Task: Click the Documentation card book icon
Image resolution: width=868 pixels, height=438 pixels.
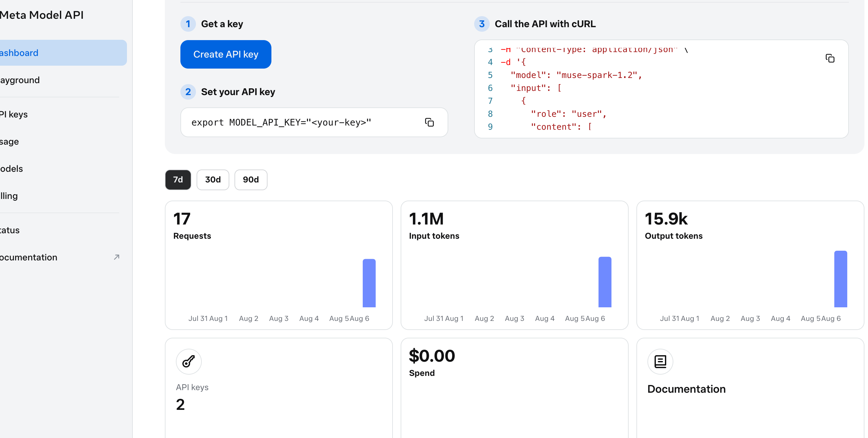Action: [660, 362]
